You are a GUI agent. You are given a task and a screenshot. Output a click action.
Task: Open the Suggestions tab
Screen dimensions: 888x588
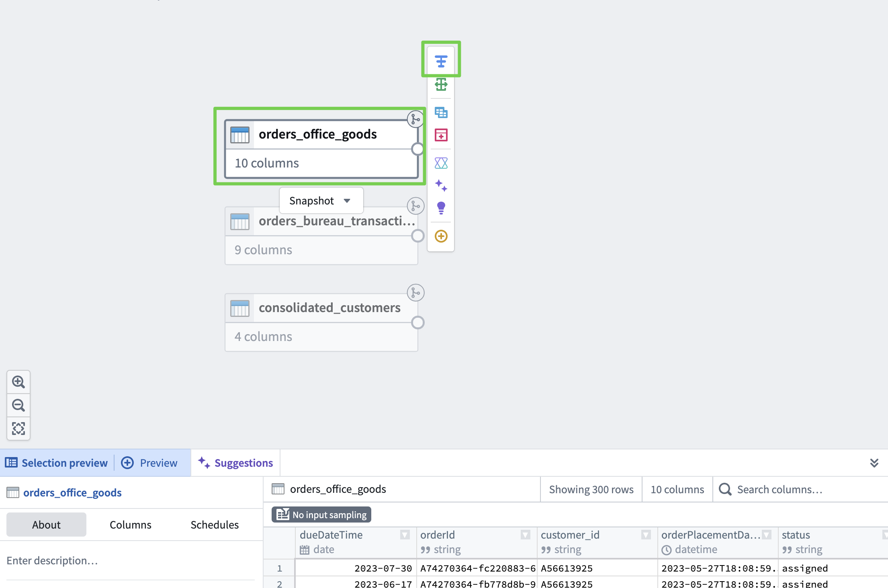coord(236,463)
